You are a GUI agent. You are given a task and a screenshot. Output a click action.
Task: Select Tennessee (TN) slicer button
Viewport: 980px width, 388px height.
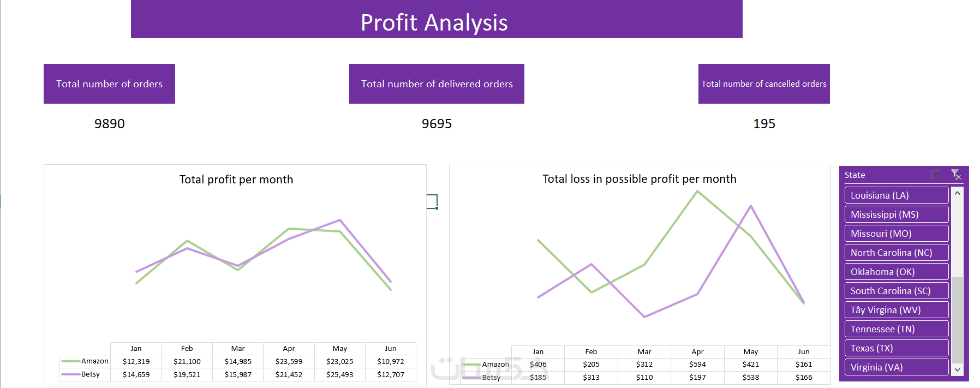coord(896,329)
